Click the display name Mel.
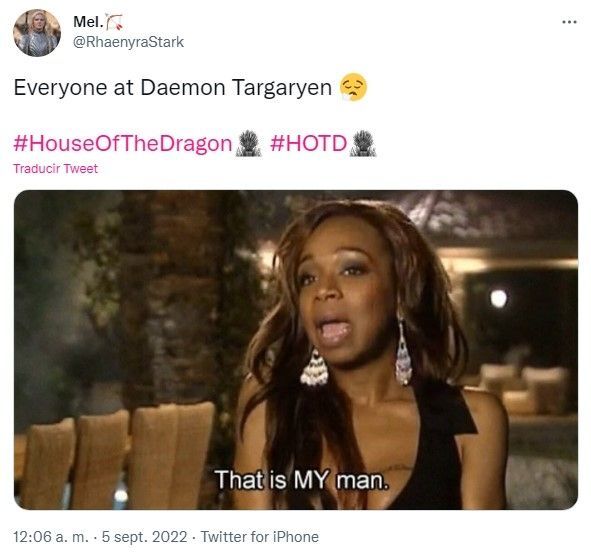 pos(88,22)
